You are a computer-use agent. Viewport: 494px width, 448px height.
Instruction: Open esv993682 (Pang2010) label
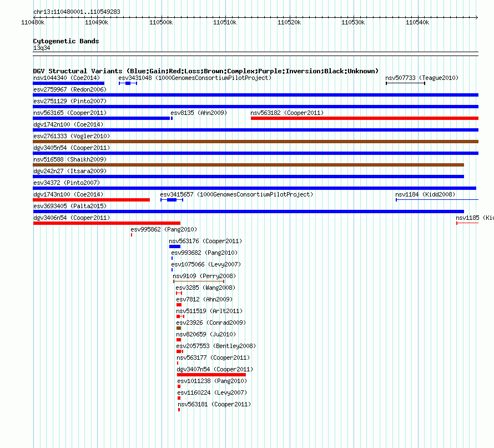[x=204, y=253]
